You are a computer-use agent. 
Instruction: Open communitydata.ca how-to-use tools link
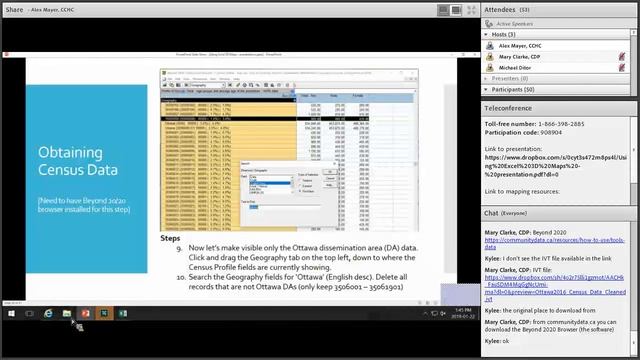(555, 244)
